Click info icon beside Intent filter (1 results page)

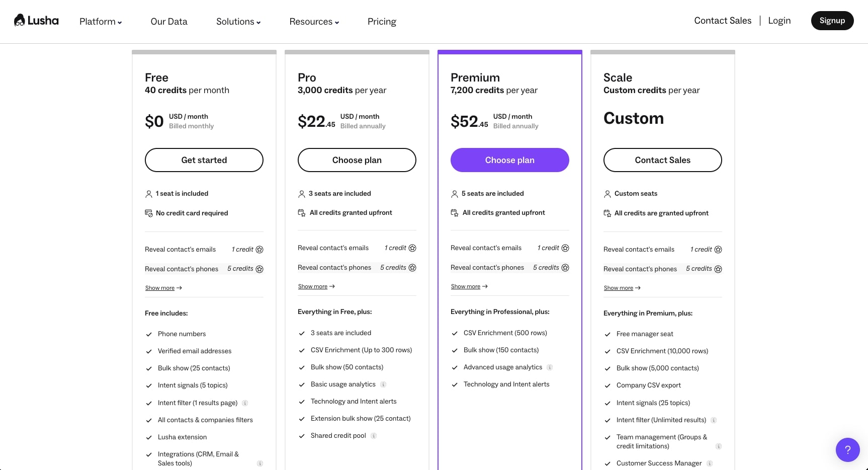[245, 403]
